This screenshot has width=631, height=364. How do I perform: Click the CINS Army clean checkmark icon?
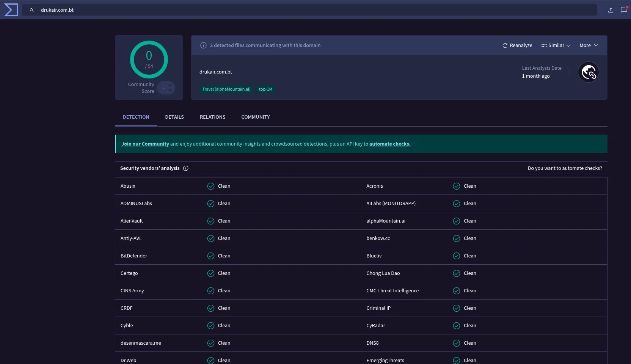(211, 291)
